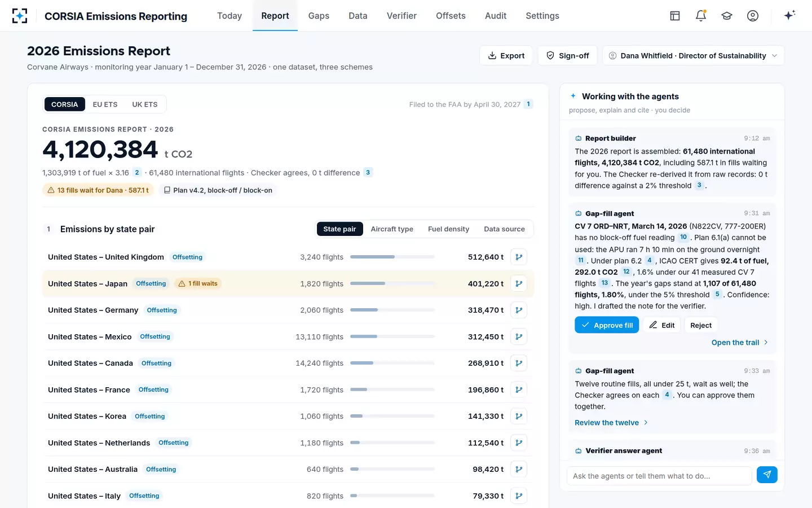This screenshot has width=812, height=508.
Task: Open notifications bell icon
Action: 701,16
